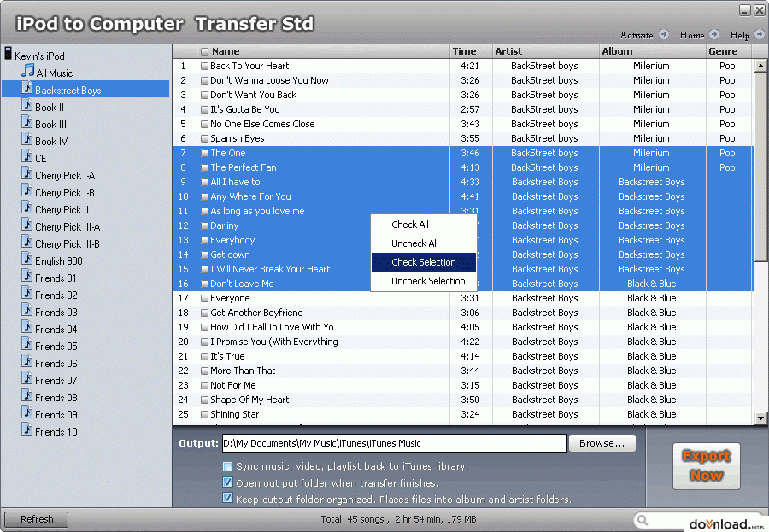Check the box for Everyone
This screenshot has width=769, height=532.
click(204, 298)
